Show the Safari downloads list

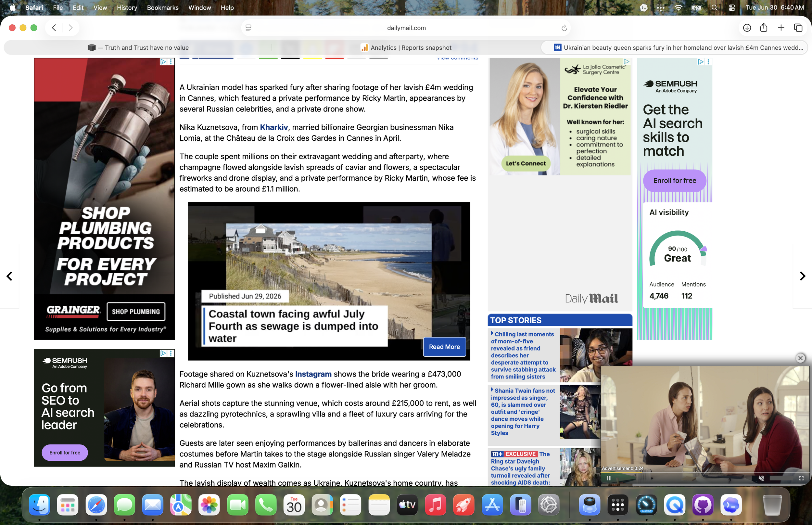click(747, 28)
